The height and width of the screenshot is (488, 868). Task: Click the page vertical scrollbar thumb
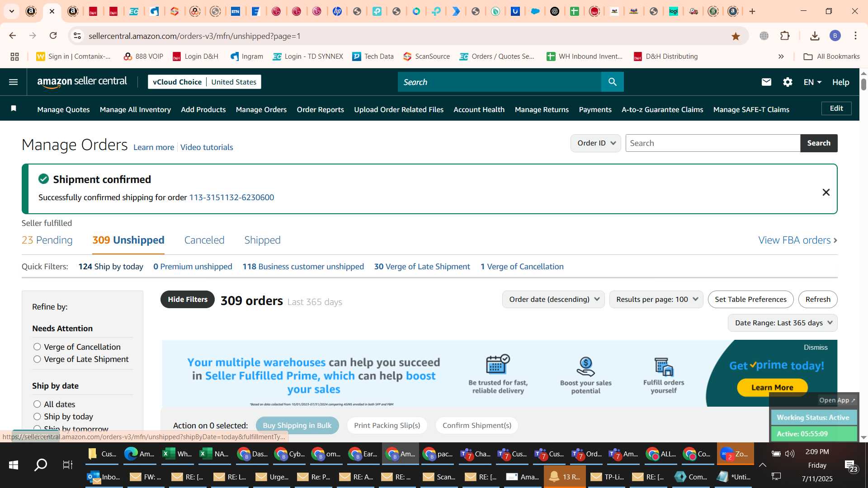[863, 84]
